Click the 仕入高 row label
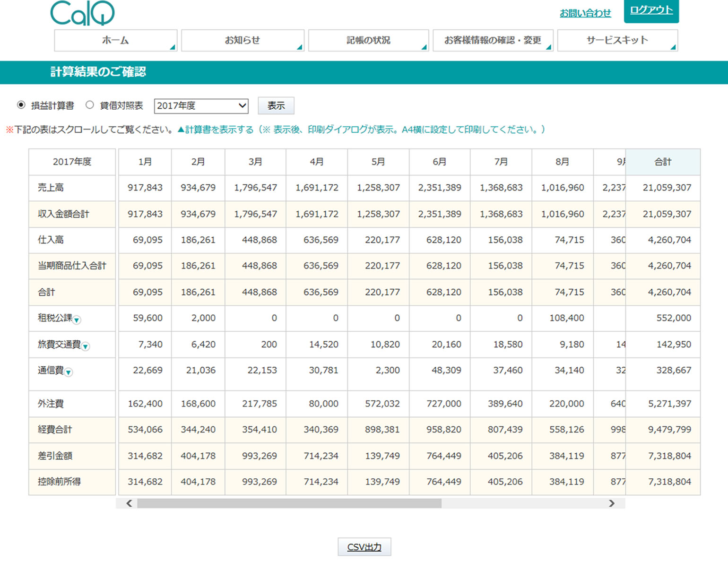 51,240
